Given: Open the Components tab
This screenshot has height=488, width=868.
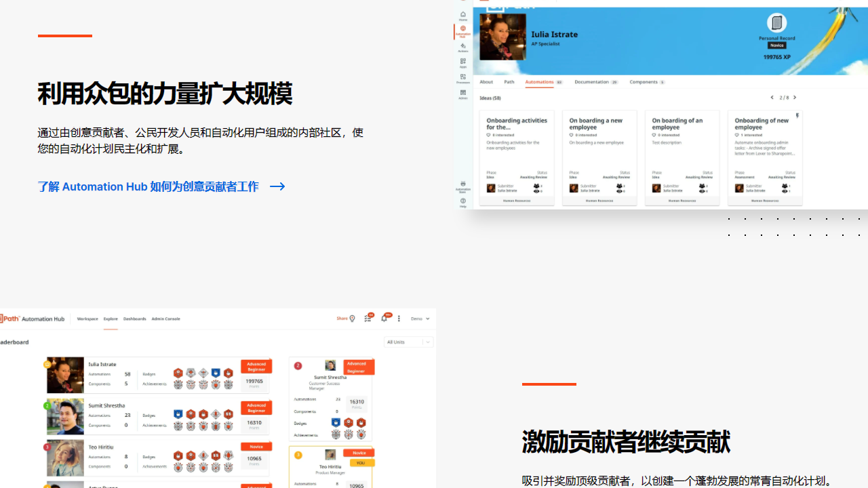Looking at the screenshot, I should [644, 82].
